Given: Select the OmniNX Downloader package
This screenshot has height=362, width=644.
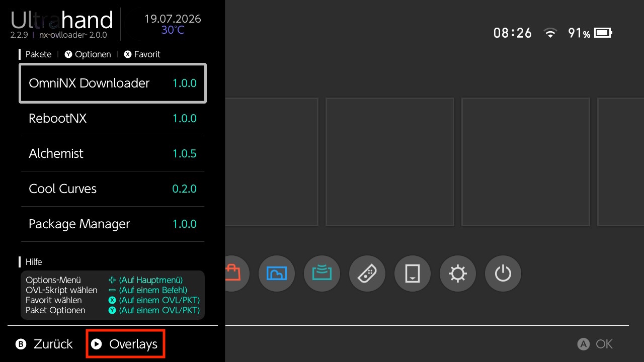Looking at the screenshot, I should click(113, 83).
